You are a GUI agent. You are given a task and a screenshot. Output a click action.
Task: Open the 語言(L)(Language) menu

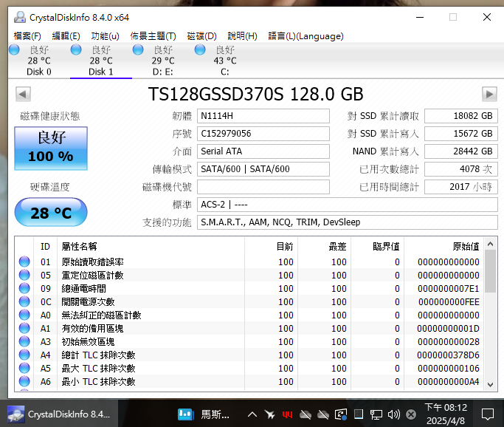pos(305,36)
